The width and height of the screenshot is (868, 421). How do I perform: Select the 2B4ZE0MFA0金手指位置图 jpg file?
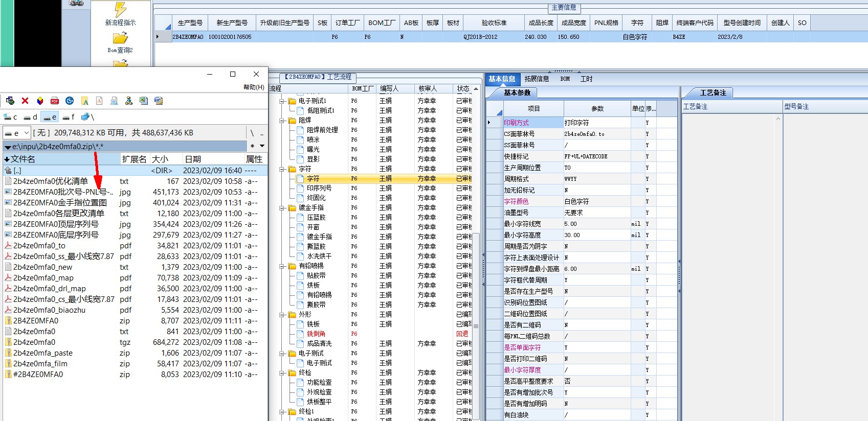[60, 202]
